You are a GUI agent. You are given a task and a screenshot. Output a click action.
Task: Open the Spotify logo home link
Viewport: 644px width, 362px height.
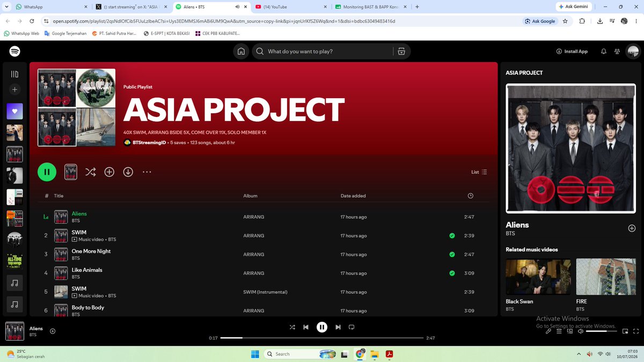click(x=14, y=51)
